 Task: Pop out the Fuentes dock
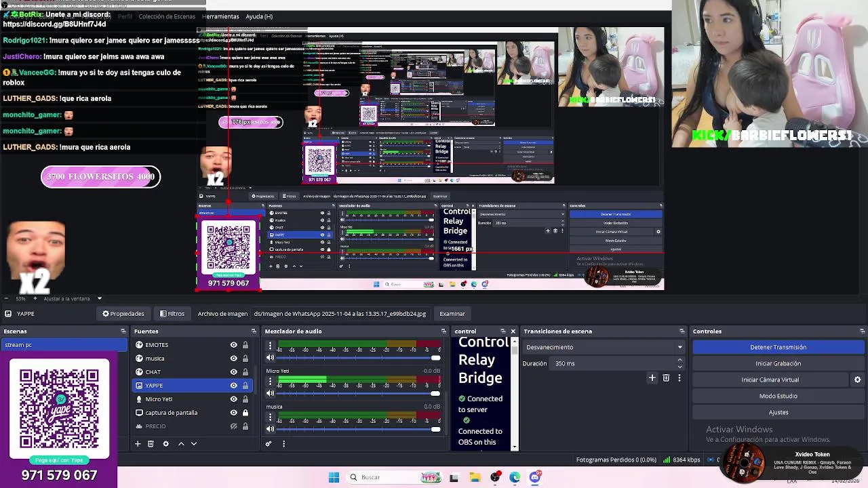pyautogui.click(x=254, y=331)
